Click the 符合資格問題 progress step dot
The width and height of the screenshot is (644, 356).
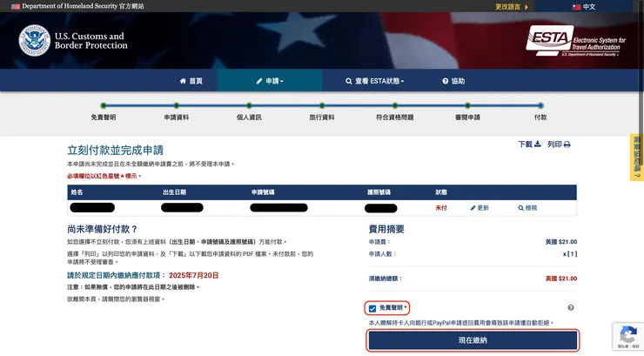395,105
